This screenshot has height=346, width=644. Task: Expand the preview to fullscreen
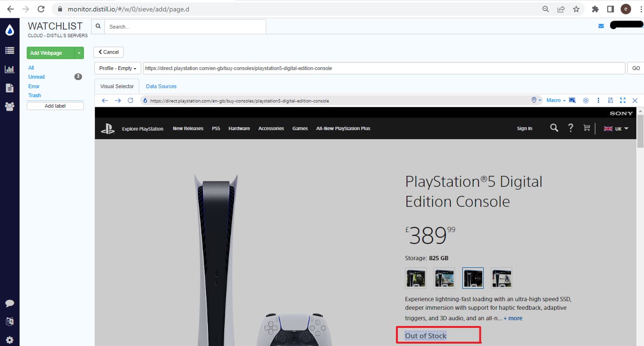click(623, 100)
